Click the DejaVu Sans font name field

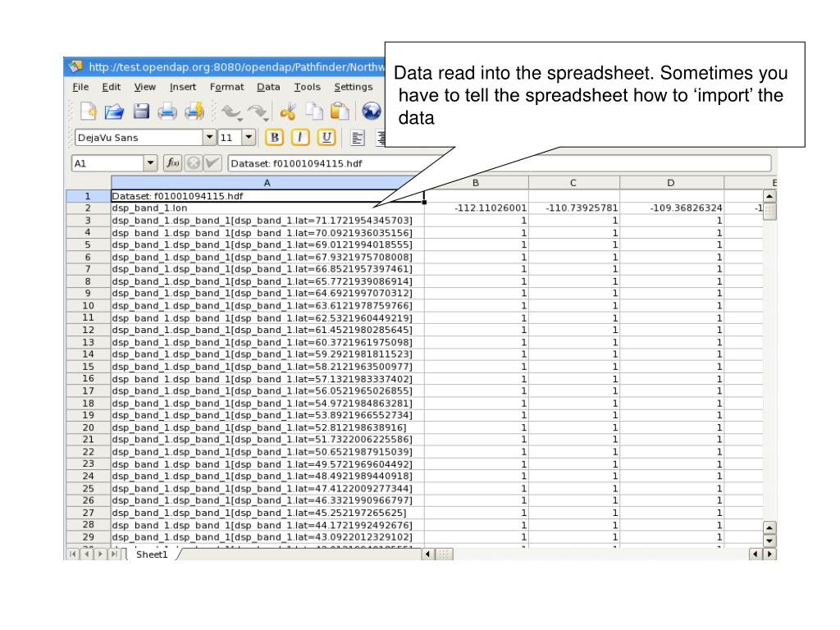(139, 138)
